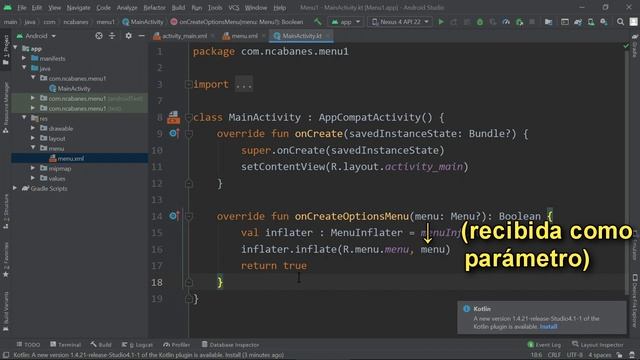Click the target icon in Project panel header
Image resolution: width=640 pixels, height=360 pixels.
pyautogui.click(x=99, y=36)
